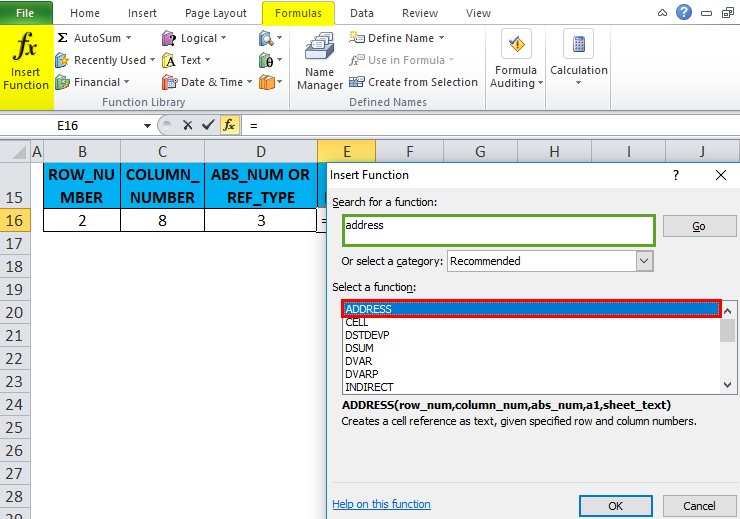This screenshot has width=740, height=519.
Task: Click Create from Selection
Action: coord(413,82)
